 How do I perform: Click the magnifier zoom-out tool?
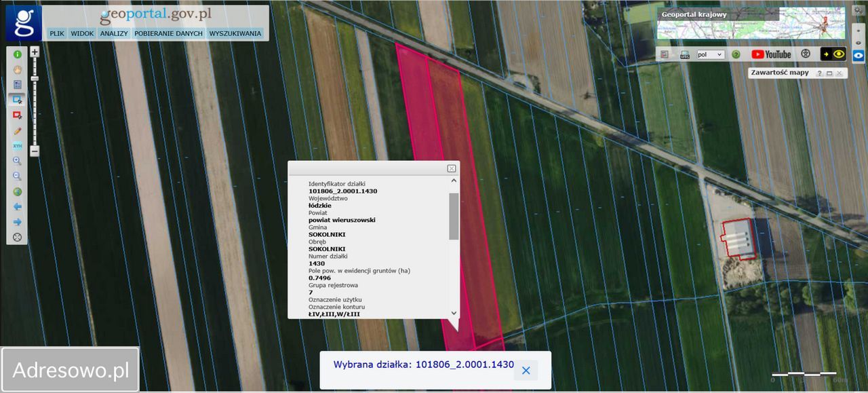pyautogui.click(x=18, y=176)
